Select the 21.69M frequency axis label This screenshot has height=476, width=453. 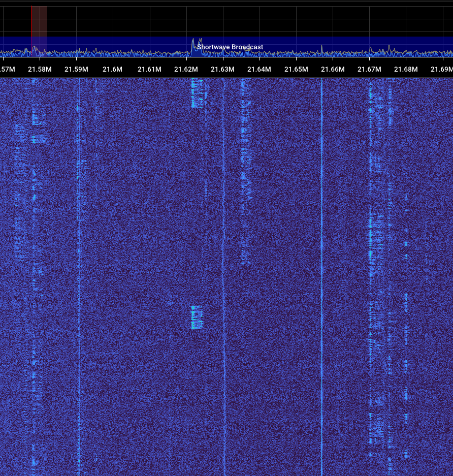click(441, 69)
